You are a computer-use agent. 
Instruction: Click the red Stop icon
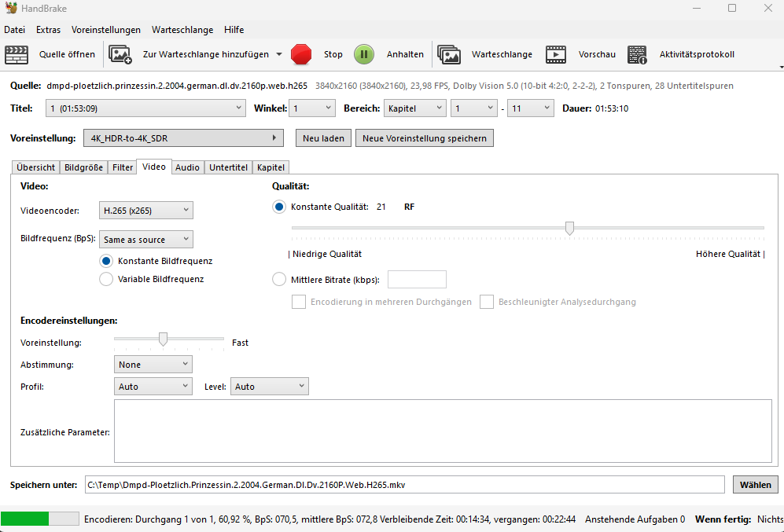coord(301,54)
